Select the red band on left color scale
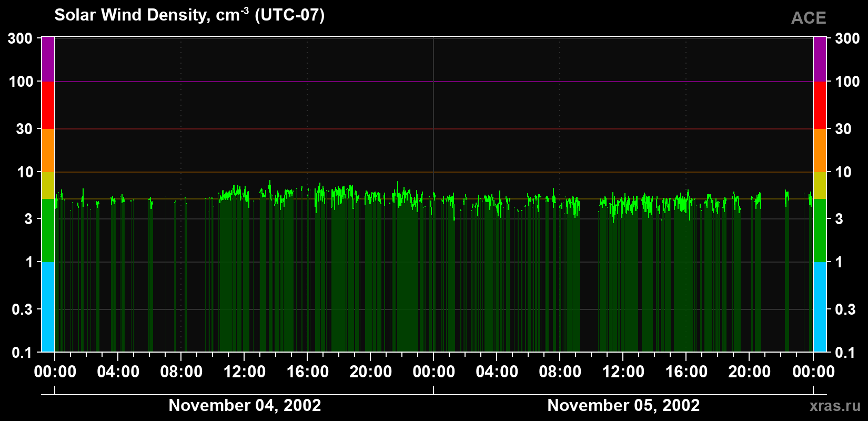The image size is (868, 421). pyautogui.click(x=48, y=105)
